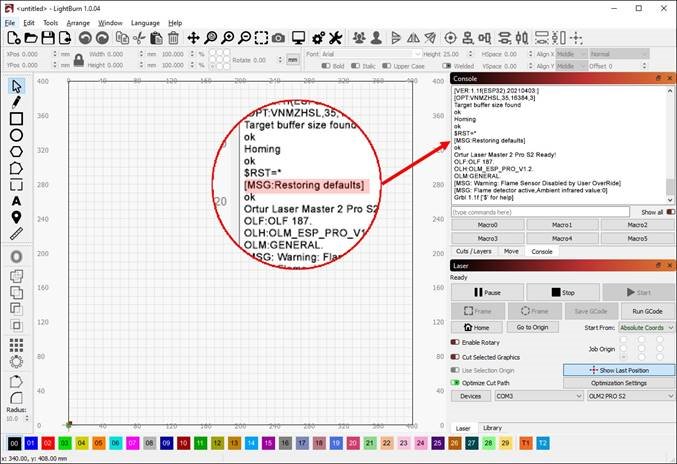Select the Polygon hexagon tool
The height and width of the screenshot is (464, 677).
tap(16, 152)
